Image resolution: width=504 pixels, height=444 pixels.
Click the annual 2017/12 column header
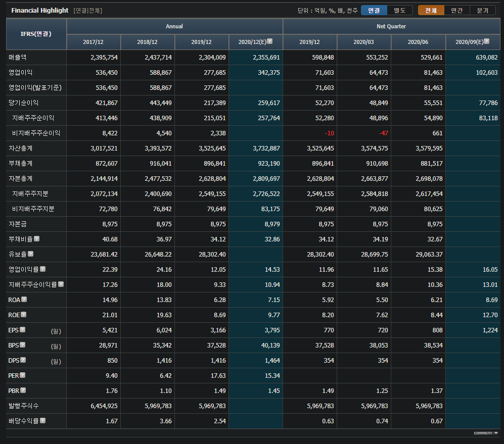(93, 42)
